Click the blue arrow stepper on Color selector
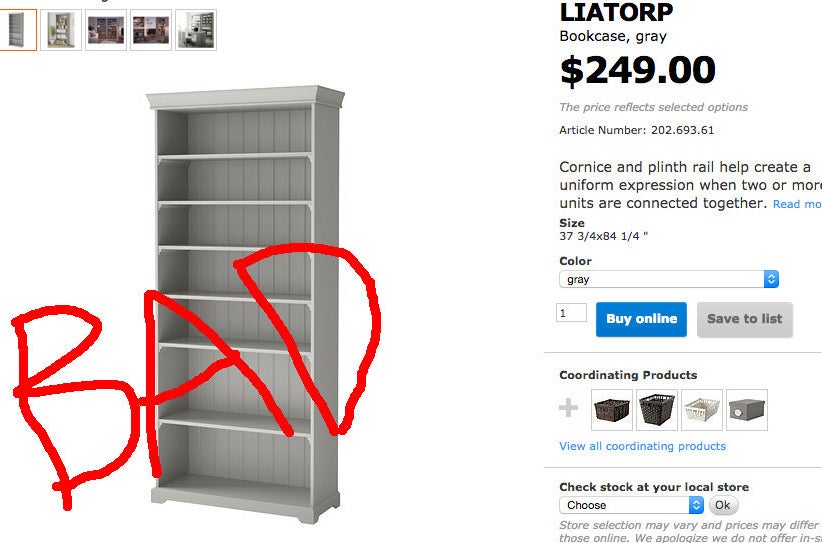Image resolution: width=822 pixels, height=543 pixels. (771, 279)
